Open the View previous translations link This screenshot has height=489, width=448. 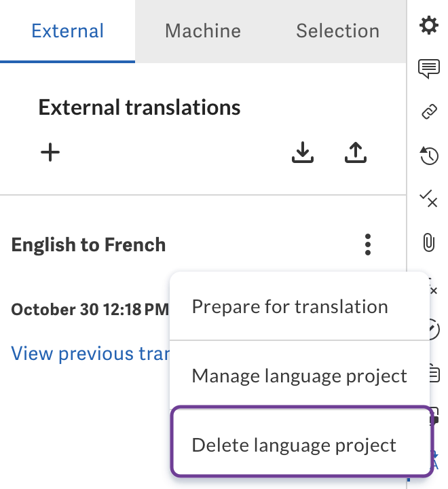(x=89, y=354)
